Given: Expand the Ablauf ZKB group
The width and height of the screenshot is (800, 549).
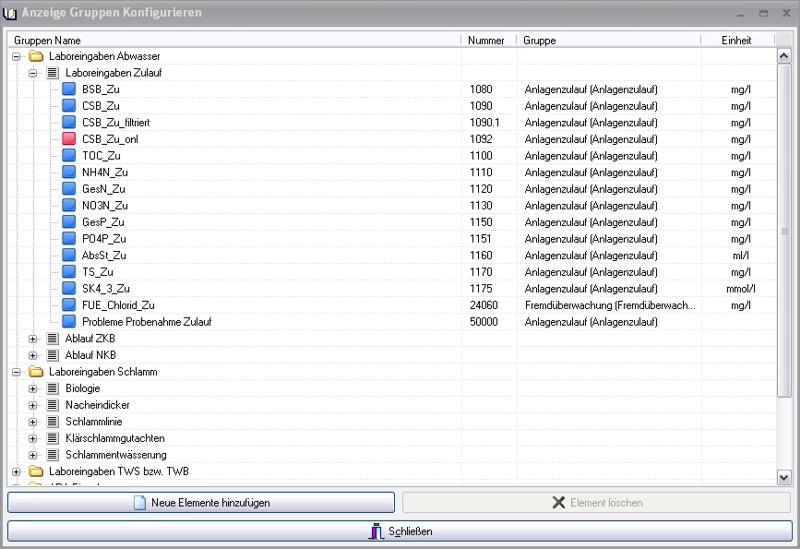Looking at the screenshot, I should pyautogui.click(x=32, y=338).
